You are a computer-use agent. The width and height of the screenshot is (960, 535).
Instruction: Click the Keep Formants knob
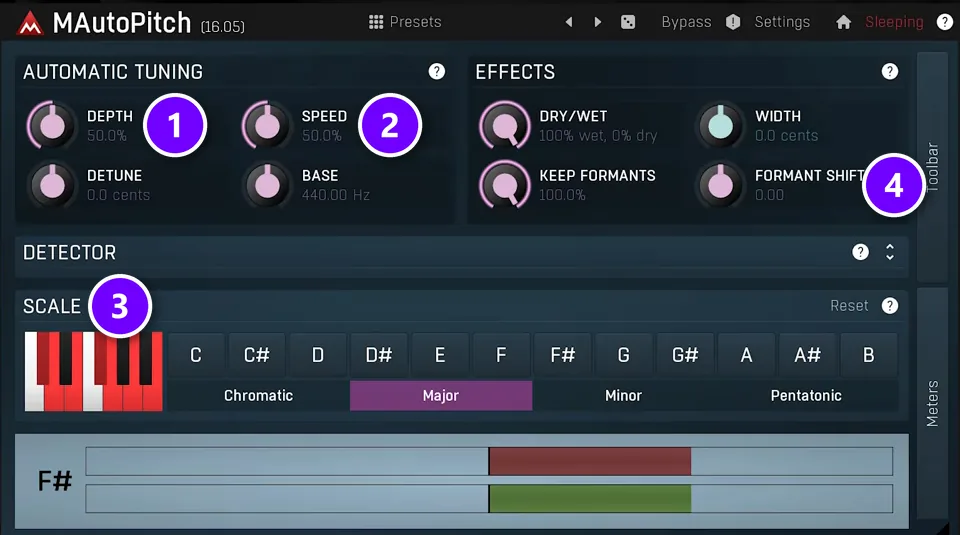click(504, 185)
